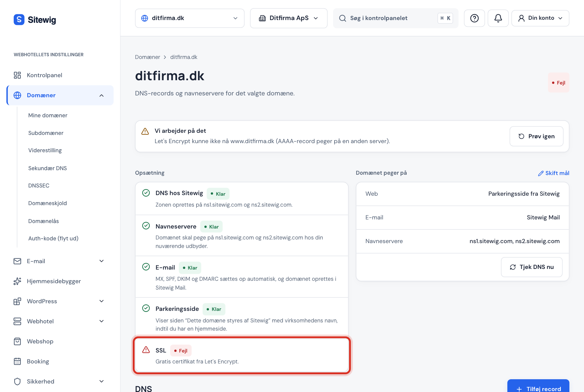Click the Skift mål link

tap(554, 173)
